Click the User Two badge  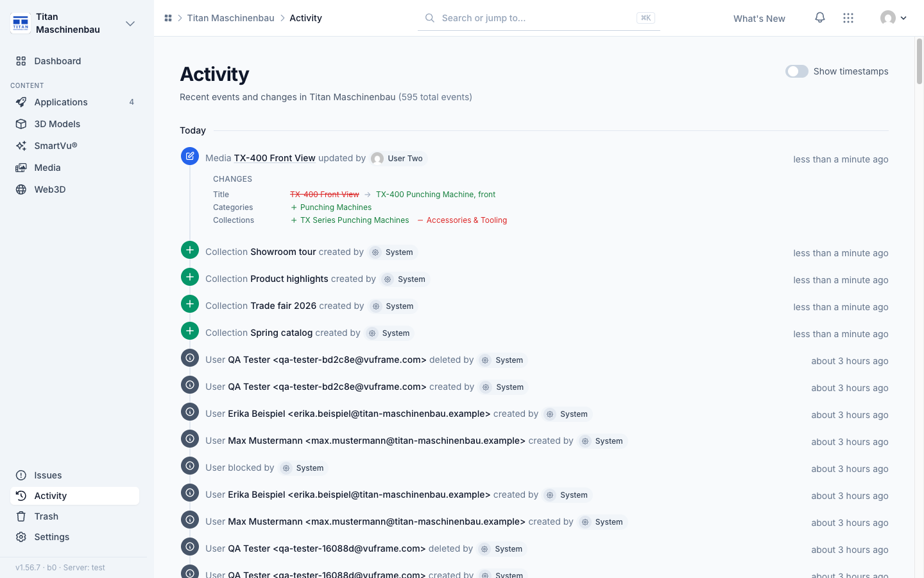coord(398,159)
